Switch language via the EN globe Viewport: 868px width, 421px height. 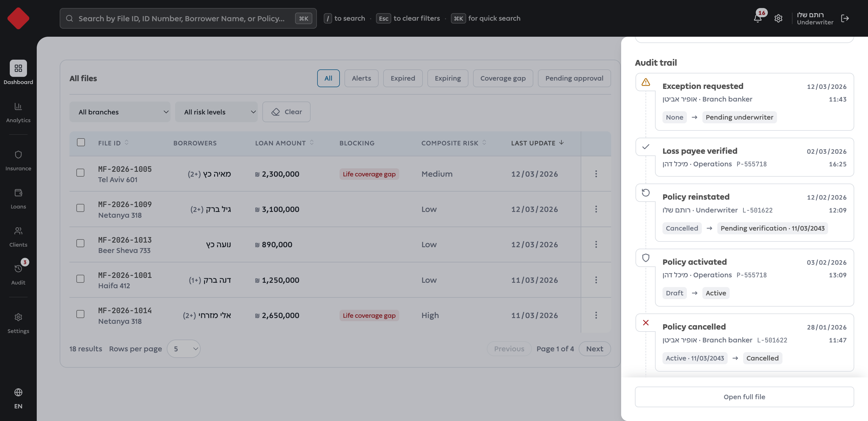[x=18, y=398]
